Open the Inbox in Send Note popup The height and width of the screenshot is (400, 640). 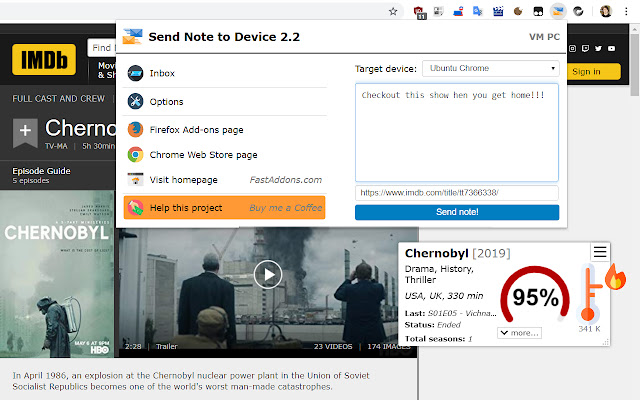[162, 74]
